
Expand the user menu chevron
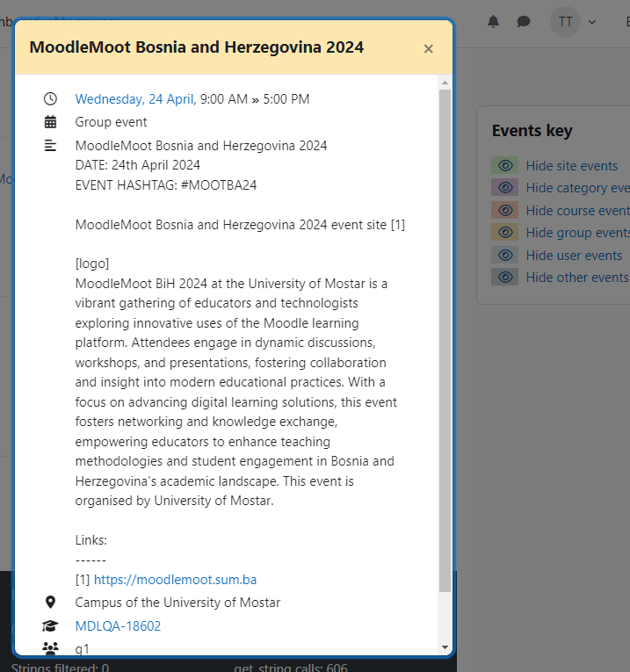coord(592,22)
